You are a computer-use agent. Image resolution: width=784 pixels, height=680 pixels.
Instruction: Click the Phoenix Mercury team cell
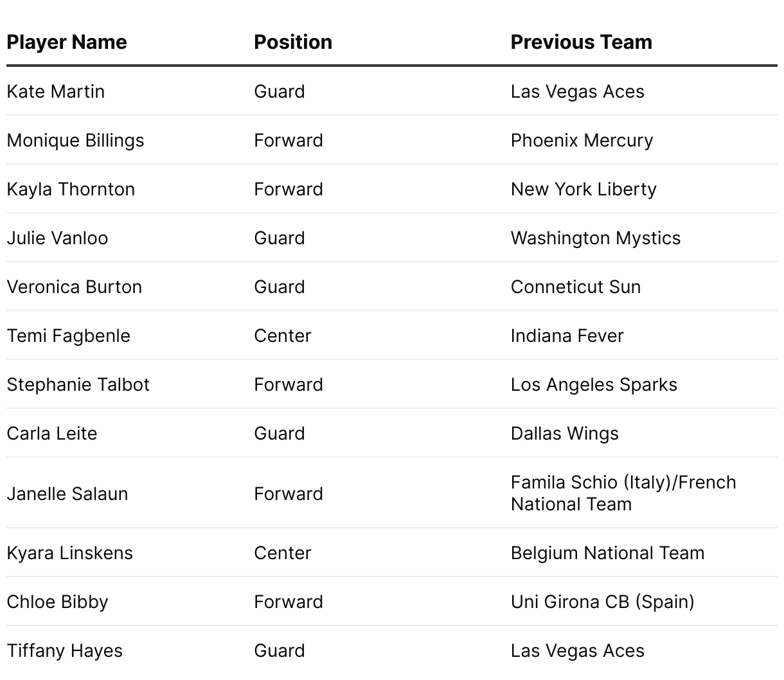[582, 140]
